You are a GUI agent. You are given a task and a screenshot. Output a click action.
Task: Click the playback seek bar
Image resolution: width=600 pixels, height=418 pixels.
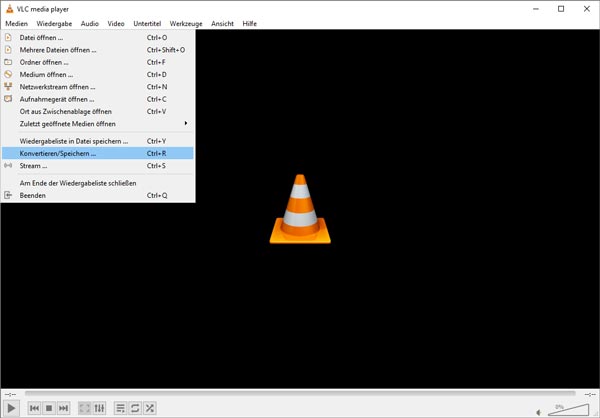tap(300, 394)
